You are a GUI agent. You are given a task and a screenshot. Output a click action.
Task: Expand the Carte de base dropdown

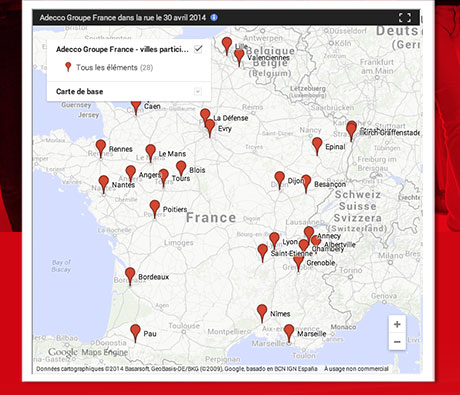click(198, 91)
